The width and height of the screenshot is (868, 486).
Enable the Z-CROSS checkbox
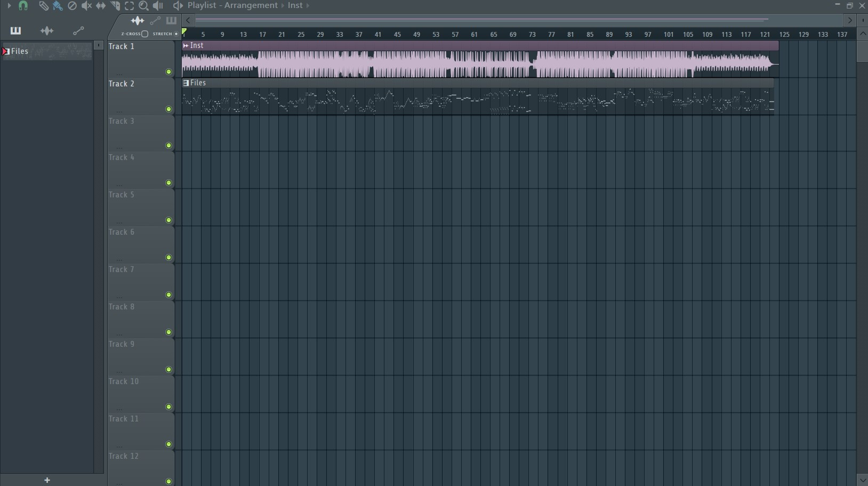pyautogui.click(x=145, y=34)
